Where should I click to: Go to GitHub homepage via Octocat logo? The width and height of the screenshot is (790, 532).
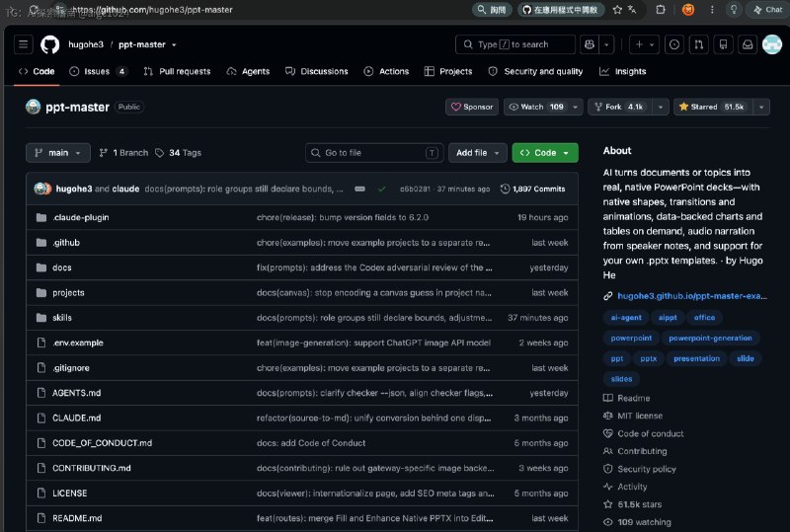(50, 44)
